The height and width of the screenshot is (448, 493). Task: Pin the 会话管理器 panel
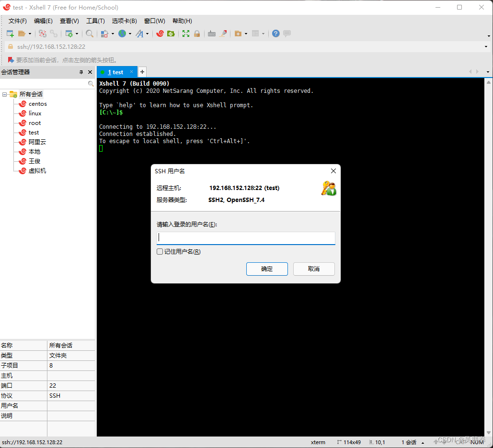tap(81, 72)
